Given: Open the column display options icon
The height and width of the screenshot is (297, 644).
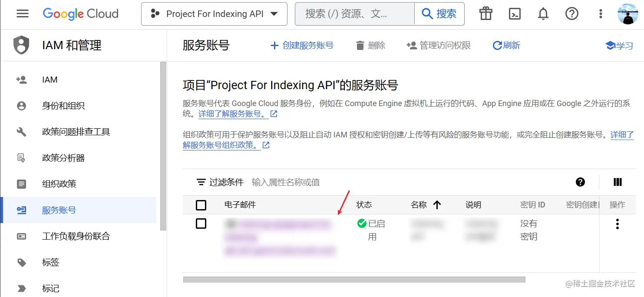Looking at the screenshot, I should (618, 182).
